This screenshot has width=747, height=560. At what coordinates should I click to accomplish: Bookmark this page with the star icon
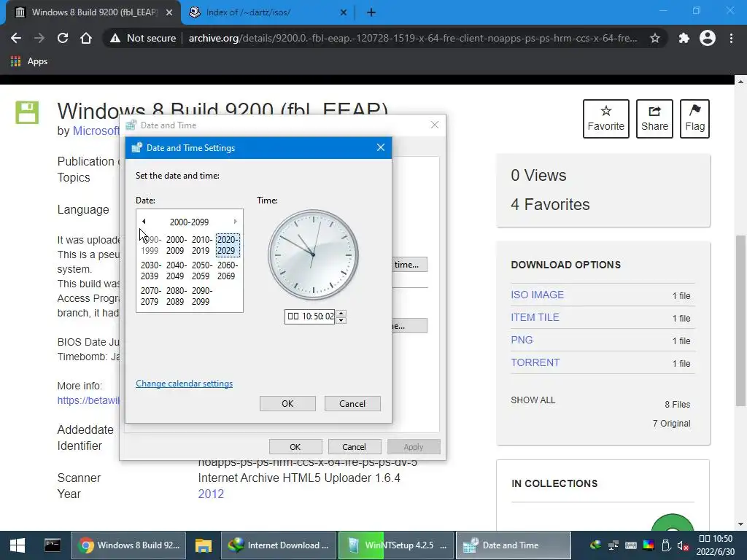[x=655, y=38]
